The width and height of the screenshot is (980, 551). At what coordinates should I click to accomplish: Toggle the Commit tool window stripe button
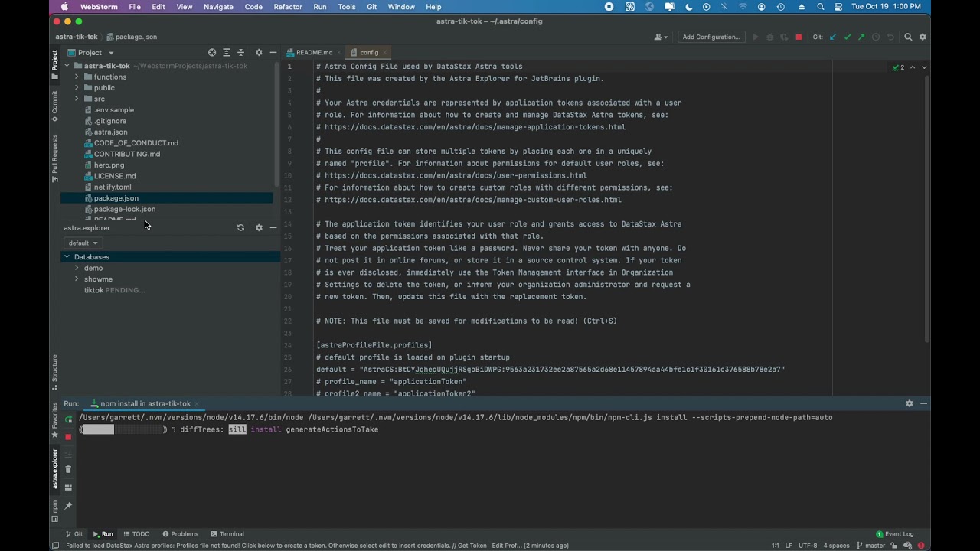pyautogui.click(x=54, y=107)
